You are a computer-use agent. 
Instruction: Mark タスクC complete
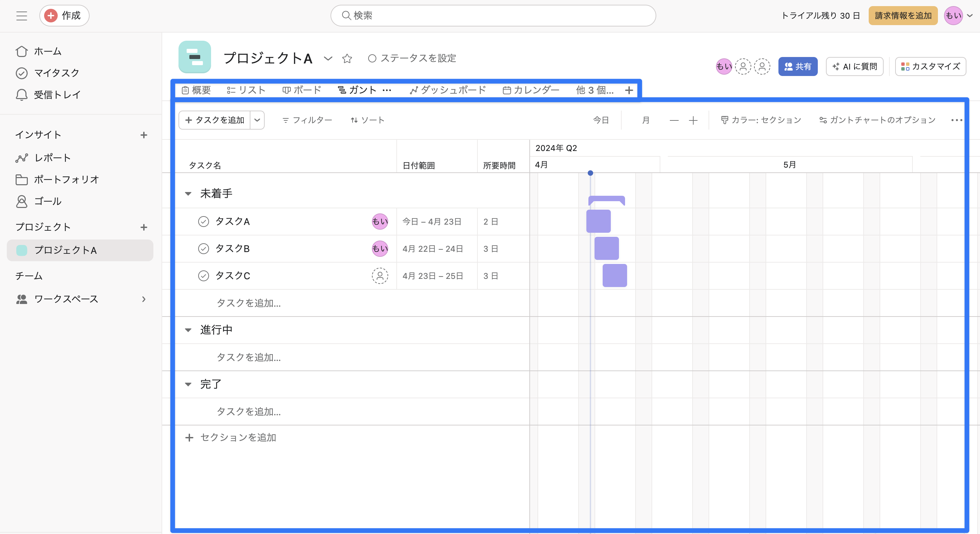tap(204, 276)
